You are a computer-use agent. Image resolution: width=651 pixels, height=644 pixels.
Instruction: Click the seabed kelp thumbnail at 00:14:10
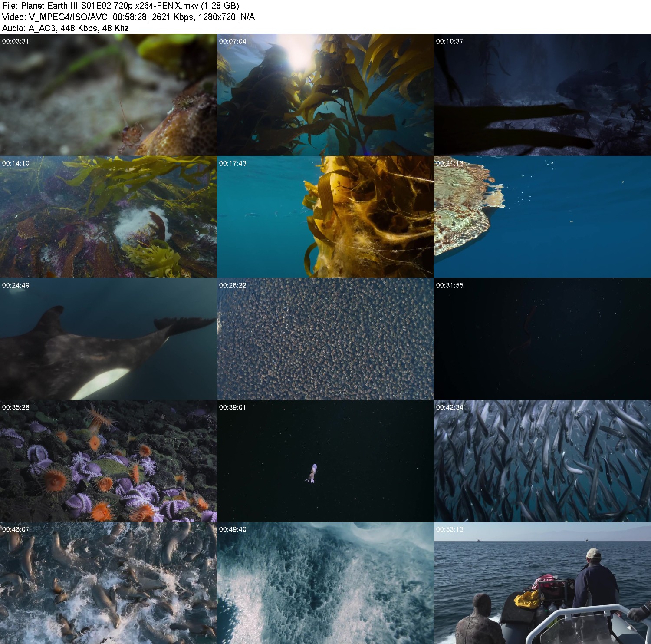(108, 217)
